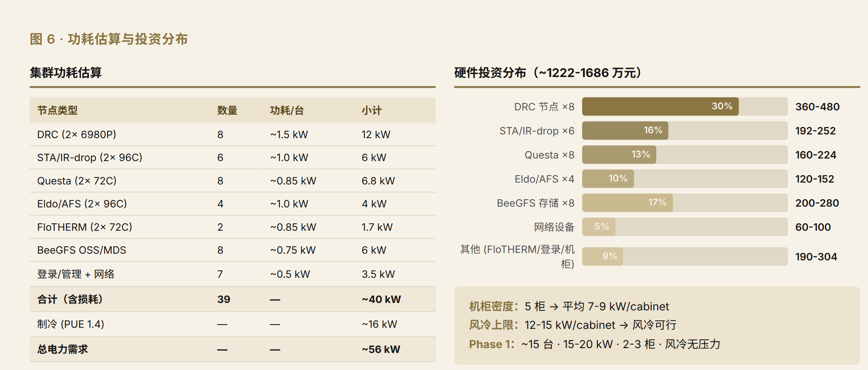
Task: Click the '~1.5 kW' power cell
Action: coord(289,134)
